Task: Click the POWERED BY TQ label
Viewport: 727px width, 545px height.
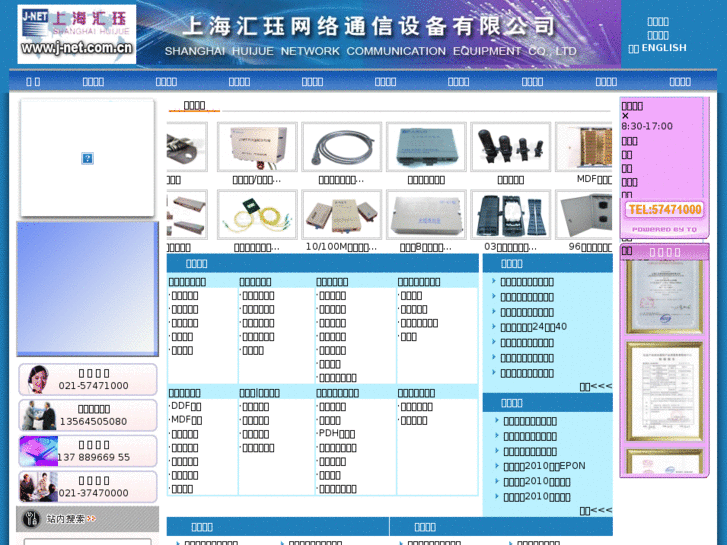Action: click(x=664, y=229)
